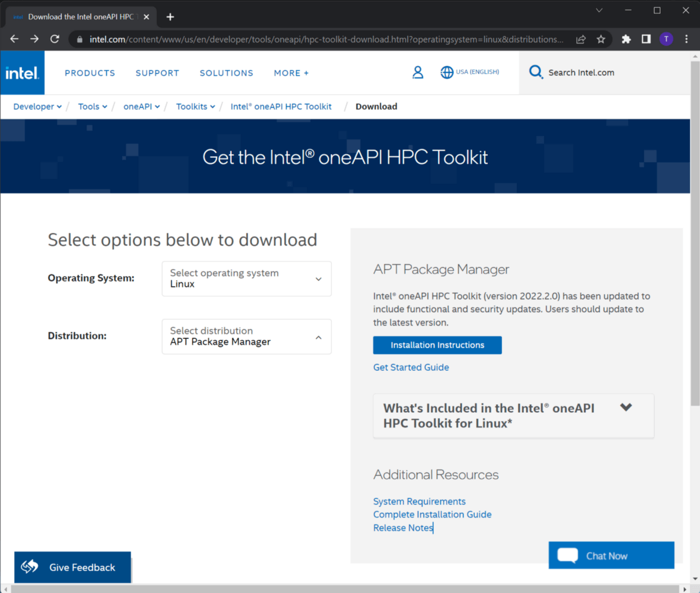Click the globe language icon
The height and width of the screenshot is (593, 700).
tap(447, 72)
